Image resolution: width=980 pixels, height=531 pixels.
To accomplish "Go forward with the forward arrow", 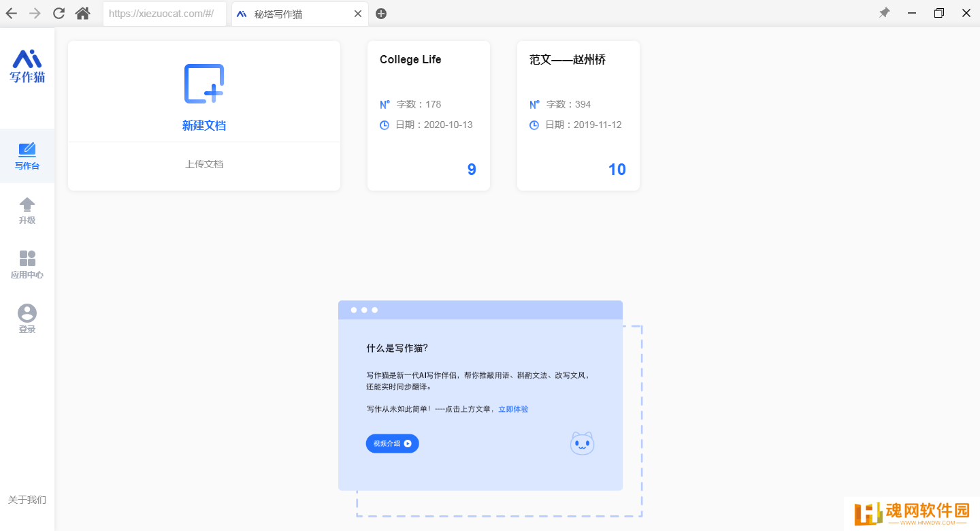I will click(x=35, y=13).
